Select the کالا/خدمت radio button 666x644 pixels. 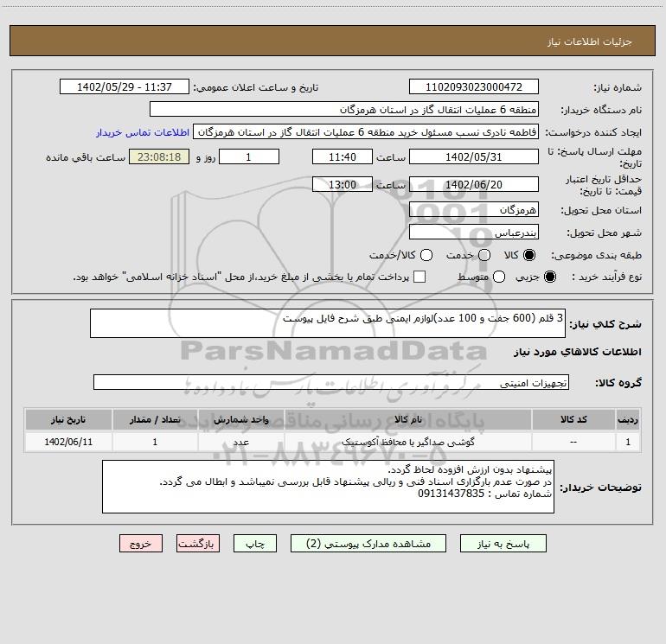point(426,255)
